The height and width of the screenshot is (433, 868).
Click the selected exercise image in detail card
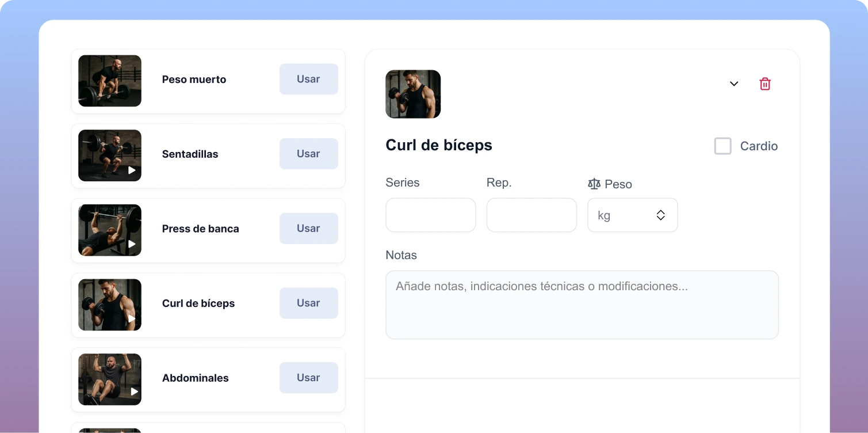point(413,94)
